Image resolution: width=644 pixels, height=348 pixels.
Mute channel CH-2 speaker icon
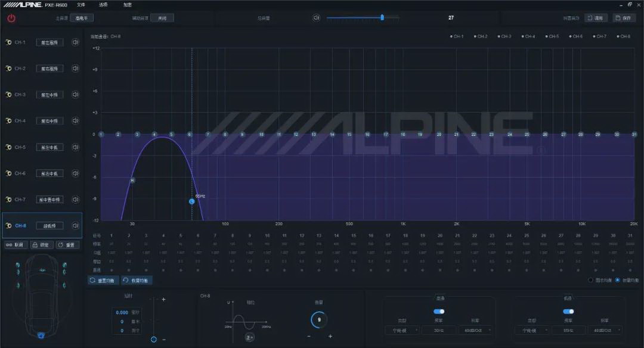[75, 68]
